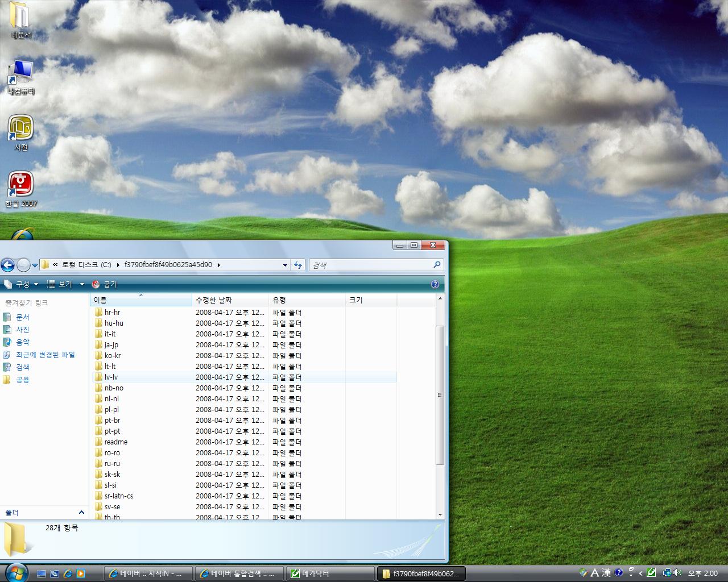Viewport: 728px width, 582px height.
Task: Sort by the 크기 column header
Action: [371, 300]
